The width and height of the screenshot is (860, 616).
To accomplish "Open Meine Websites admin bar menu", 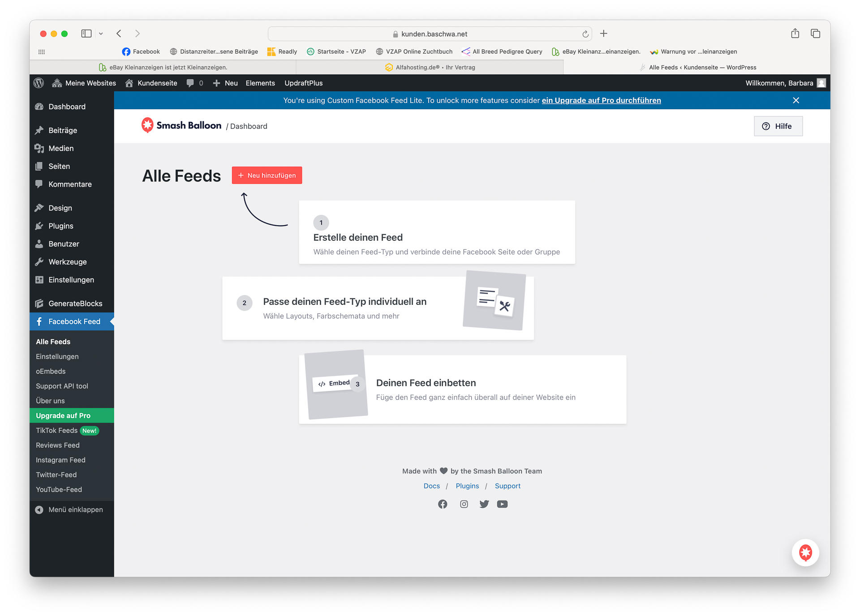I will [x=84, y=83].
